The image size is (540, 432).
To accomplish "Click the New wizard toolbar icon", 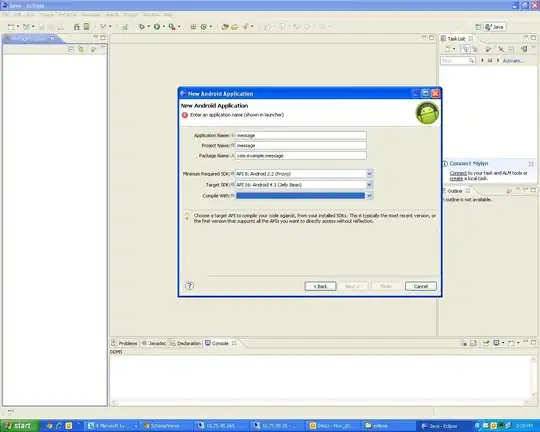I will [x=11, y=27].
